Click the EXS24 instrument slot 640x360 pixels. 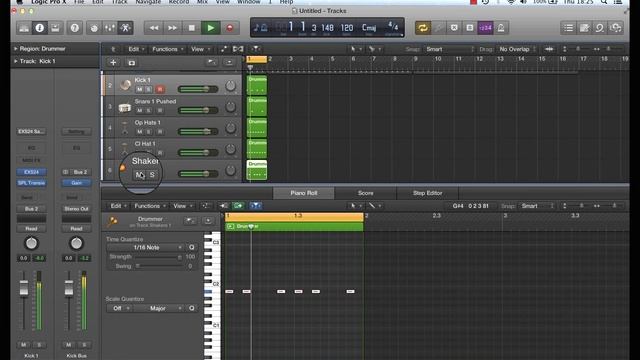click(31, 172)
